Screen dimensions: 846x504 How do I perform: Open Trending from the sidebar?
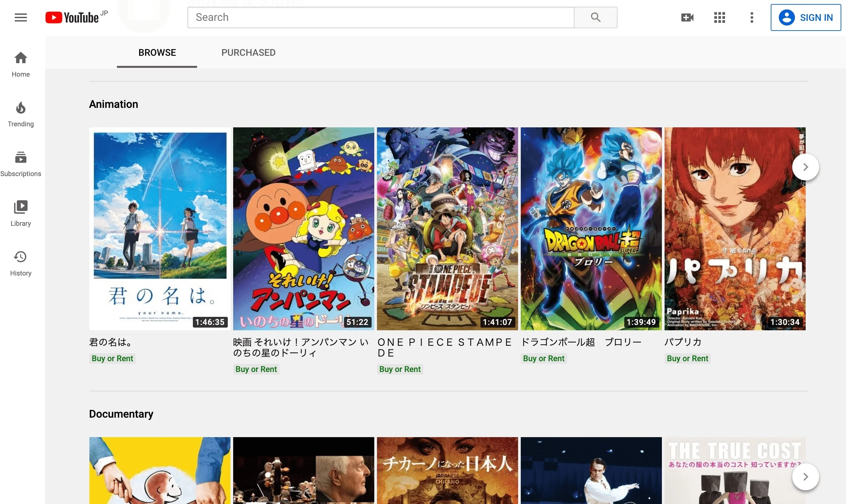[x=20, y=114]
